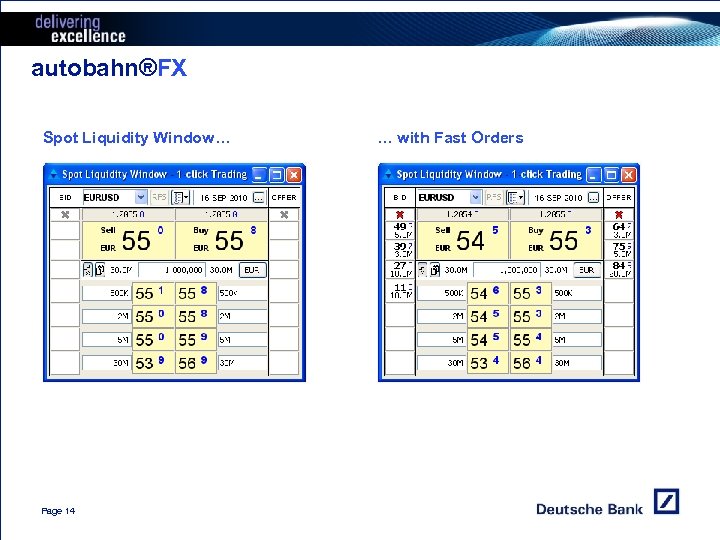Click the Sell EUR 54 5 tile

(x=463, y=240)
